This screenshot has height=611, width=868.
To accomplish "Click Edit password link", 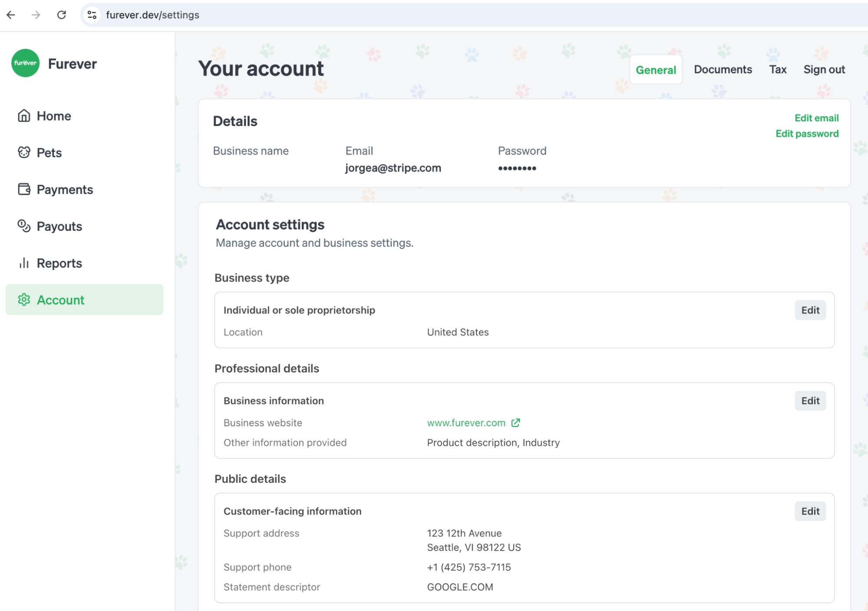I will [x=807, y=133].
